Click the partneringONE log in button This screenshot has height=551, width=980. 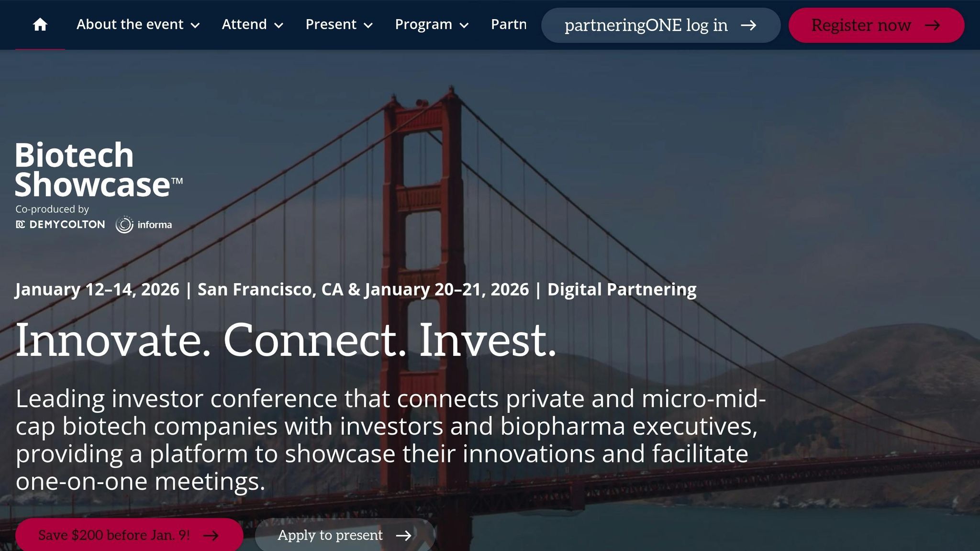click(x=660, y=25)
